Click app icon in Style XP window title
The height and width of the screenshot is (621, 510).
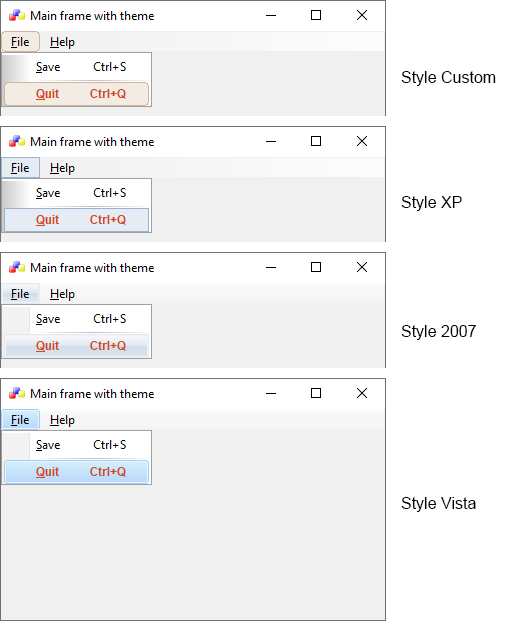(17, 142)
